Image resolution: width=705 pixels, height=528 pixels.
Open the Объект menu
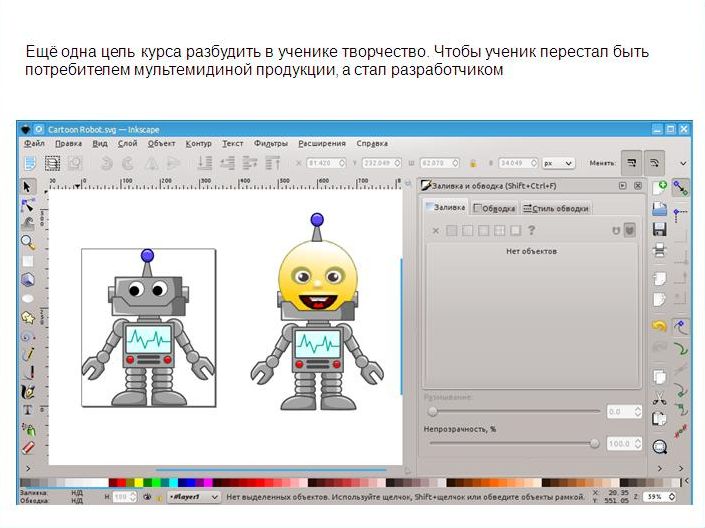161,143
